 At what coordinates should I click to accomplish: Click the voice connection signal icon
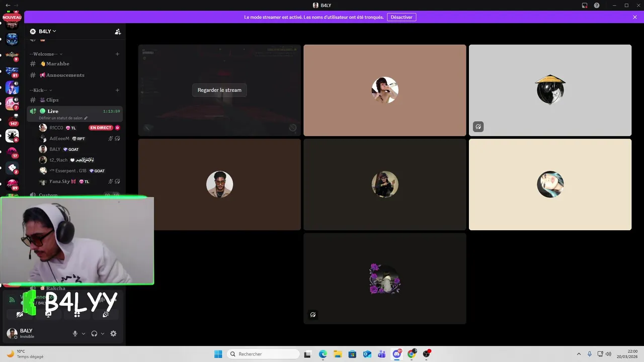point(12,300)
